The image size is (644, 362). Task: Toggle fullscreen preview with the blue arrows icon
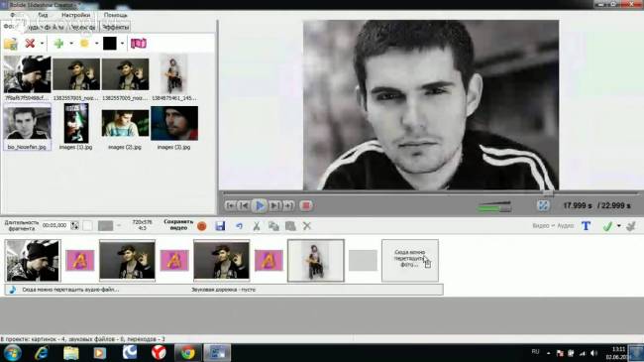click(x=543, y=205)
